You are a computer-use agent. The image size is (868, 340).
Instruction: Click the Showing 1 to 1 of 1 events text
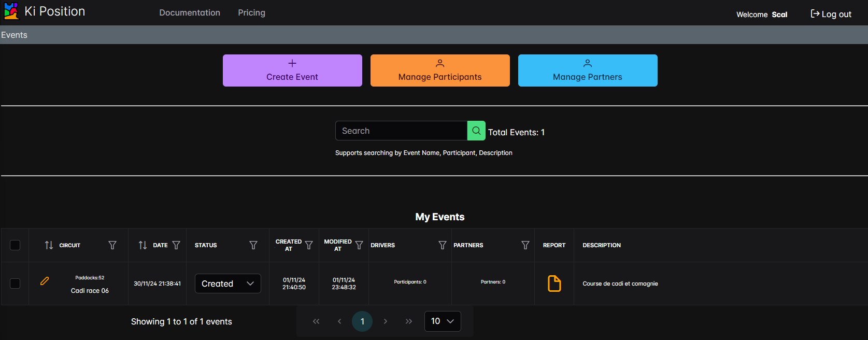(181, 321)
